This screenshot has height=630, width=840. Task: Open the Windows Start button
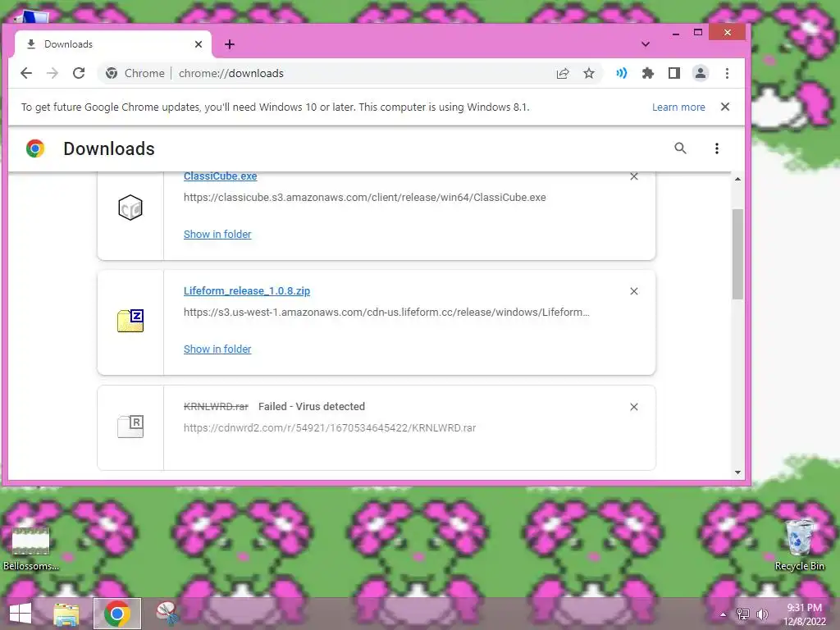coord(21,614)
